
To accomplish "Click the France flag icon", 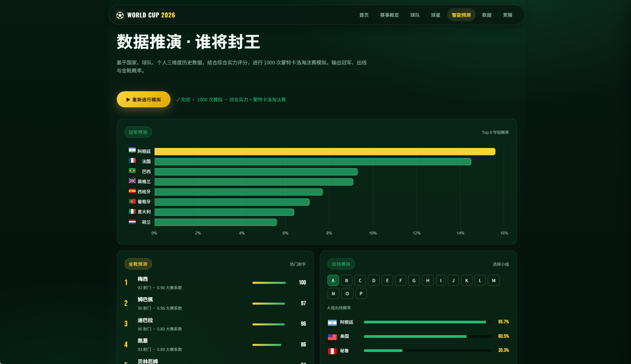I will pyautogui.click(x=132, y=160).
